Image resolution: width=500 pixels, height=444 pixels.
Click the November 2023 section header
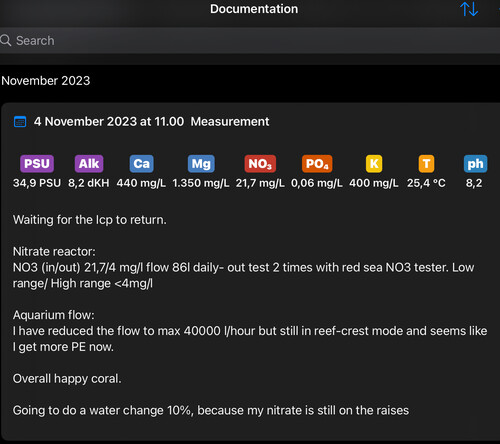click(46, 81)
